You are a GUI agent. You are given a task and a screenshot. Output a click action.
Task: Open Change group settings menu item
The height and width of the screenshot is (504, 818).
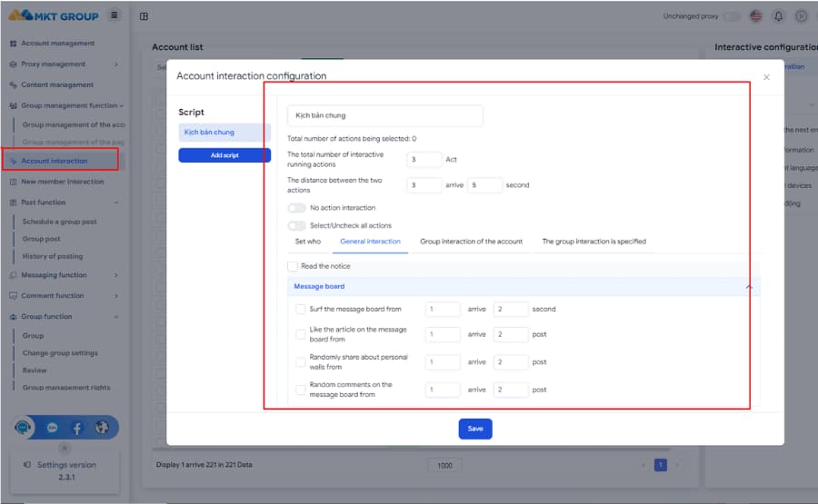[60, 353]
